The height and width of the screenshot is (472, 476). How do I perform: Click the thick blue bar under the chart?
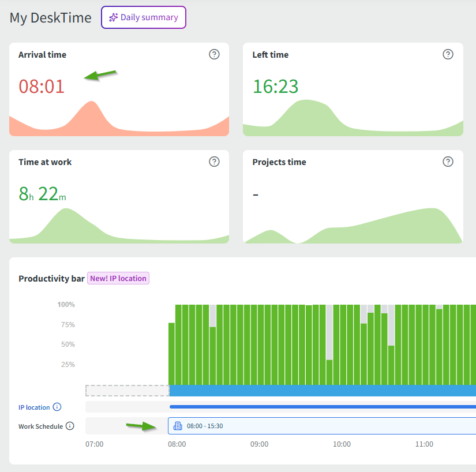322,391
